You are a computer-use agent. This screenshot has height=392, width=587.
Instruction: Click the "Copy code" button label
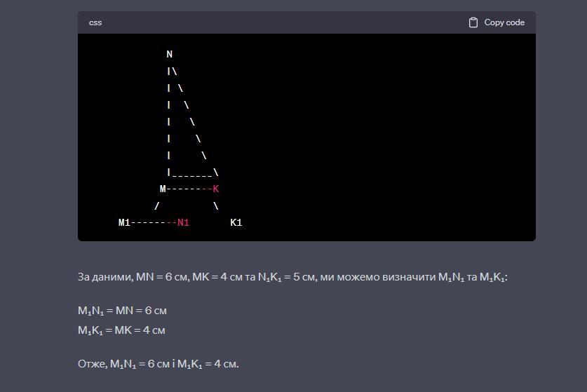click(504, 22)
